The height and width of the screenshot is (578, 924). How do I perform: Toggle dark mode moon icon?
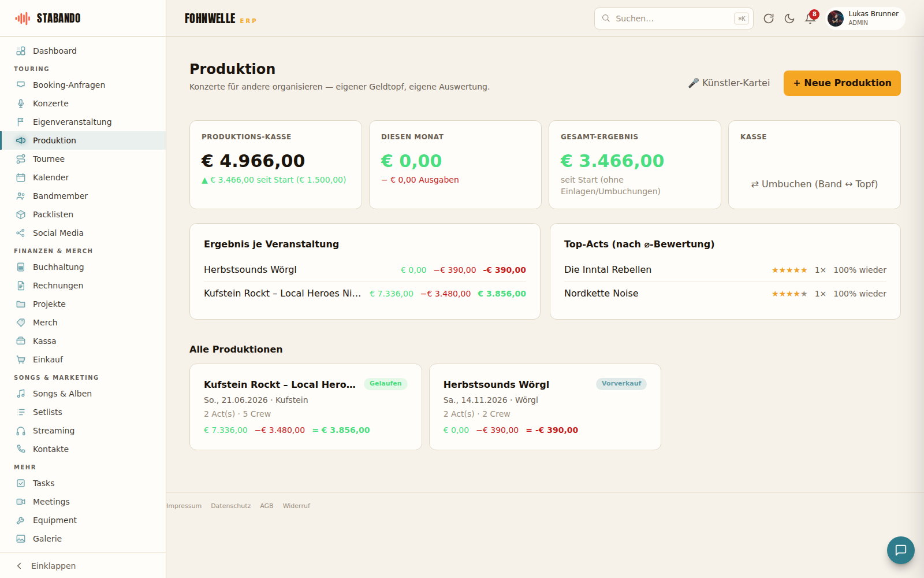pyautogui.click(x=789, y=18)
